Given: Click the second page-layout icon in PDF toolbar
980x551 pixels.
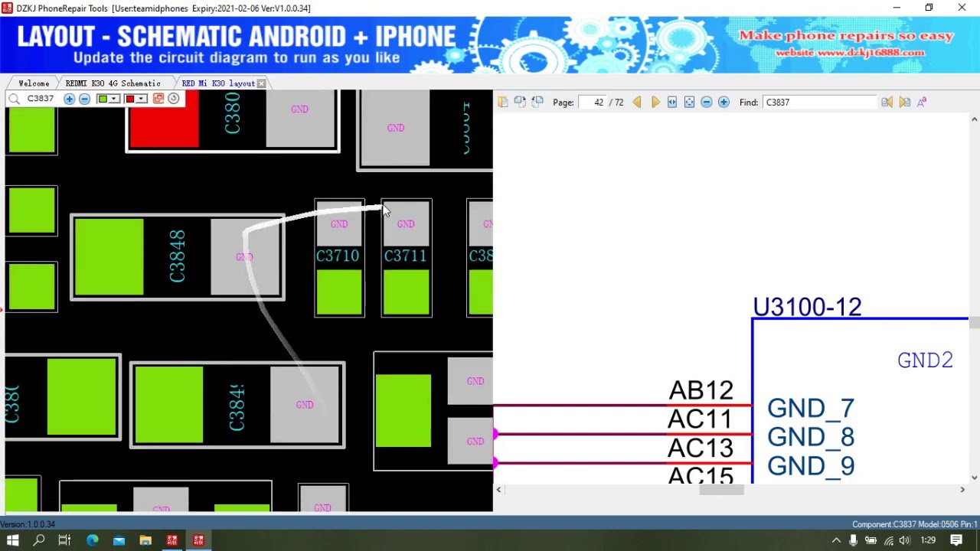Looking at the screenshot, I should click(x=520, y=102).
